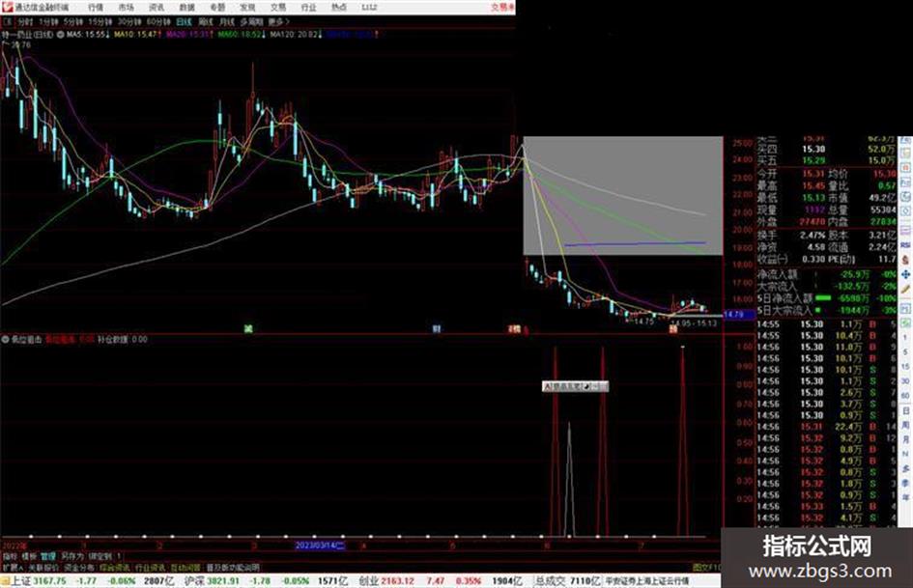Click the RSI indicator icon in right sidebar
Viewport: 913px width, 588px height.
[x=905, y=245]
